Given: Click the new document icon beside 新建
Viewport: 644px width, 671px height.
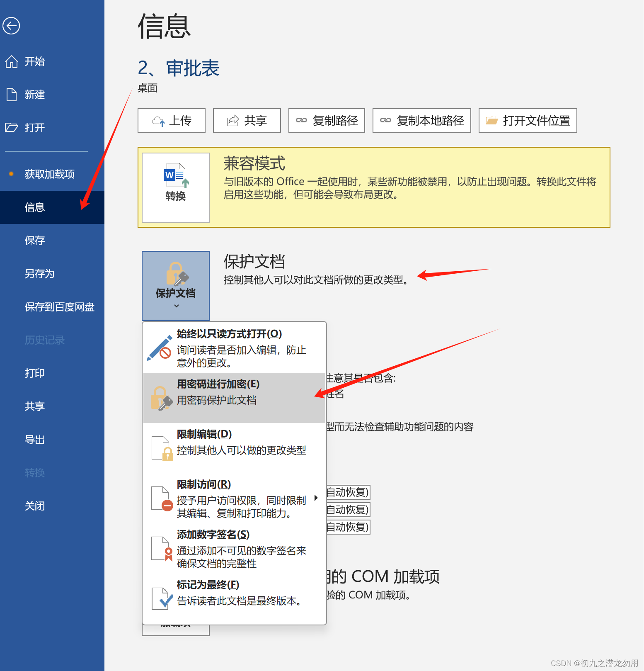Looking at the screenshot, I should pyautogui.click(x=11, y=95).
